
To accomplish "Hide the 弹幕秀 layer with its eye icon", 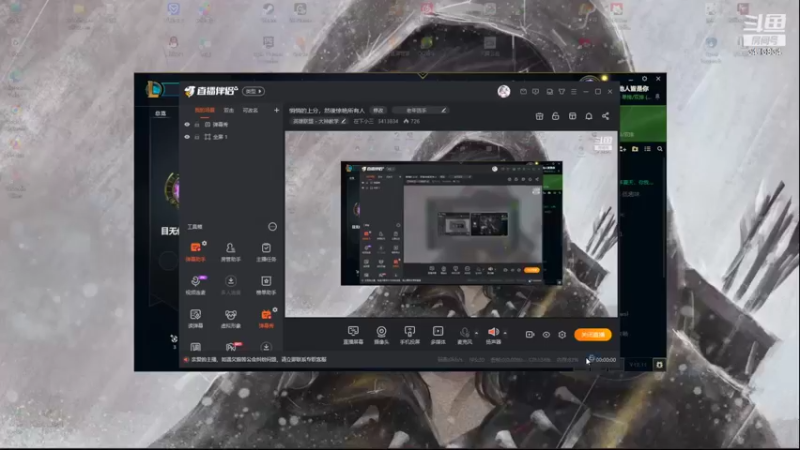I will click(187, 124).
